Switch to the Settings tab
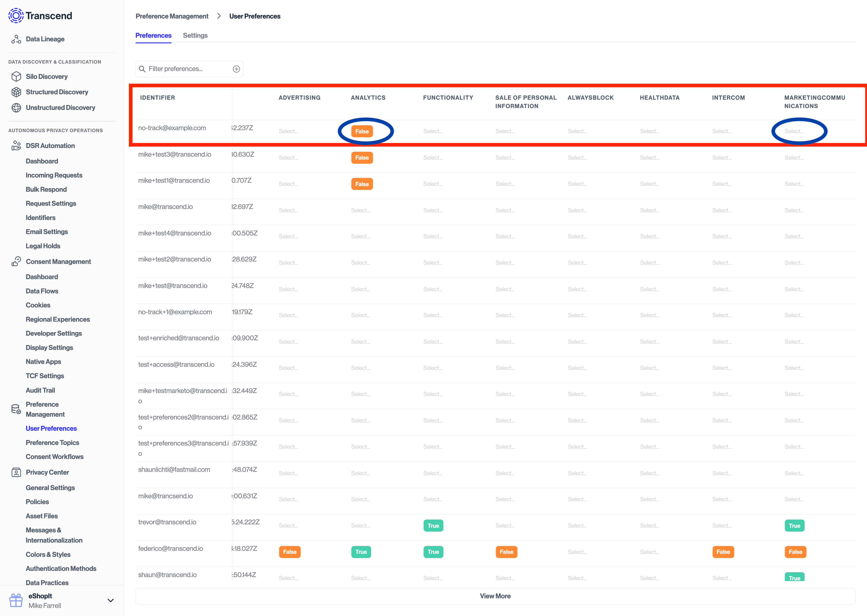 [x=195, y=35]
